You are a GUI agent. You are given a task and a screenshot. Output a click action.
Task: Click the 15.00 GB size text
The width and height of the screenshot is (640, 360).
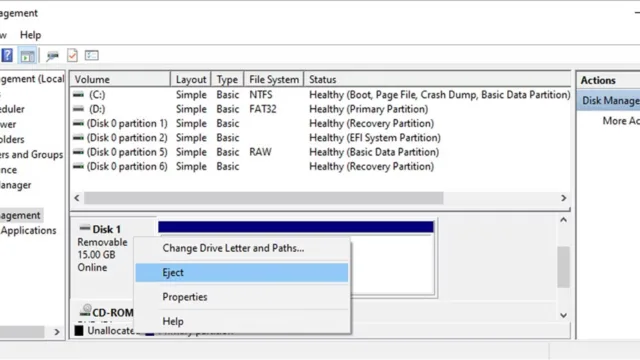[x=96, y=255]
